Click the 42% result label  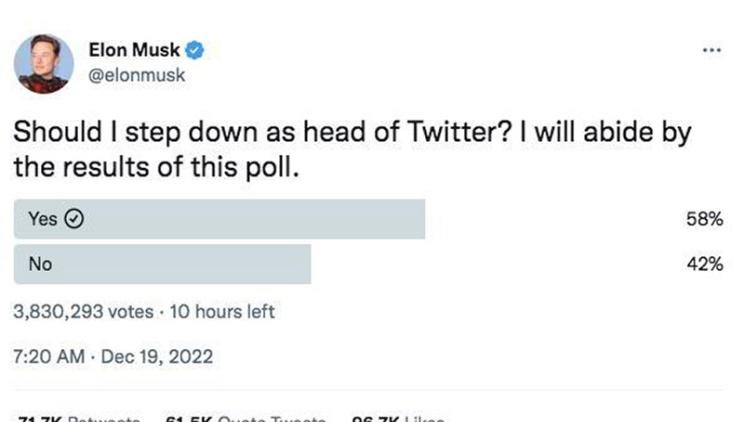705,264
